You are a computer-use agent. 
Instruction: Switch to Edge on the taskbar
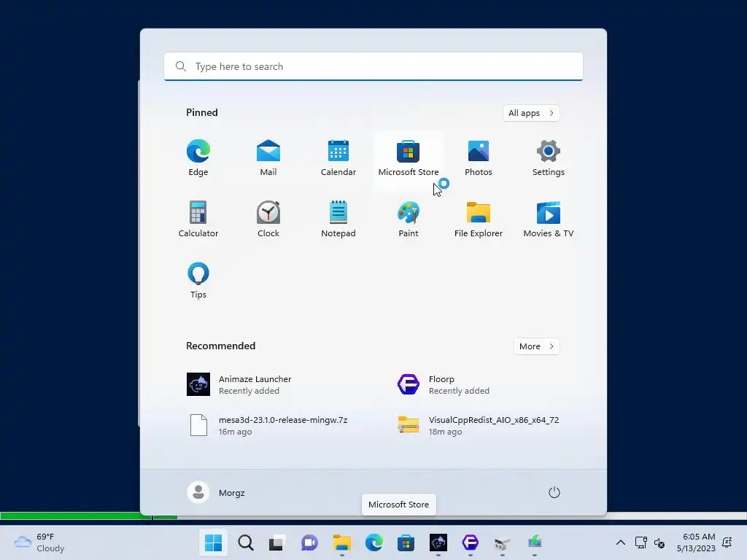[374, 542]
